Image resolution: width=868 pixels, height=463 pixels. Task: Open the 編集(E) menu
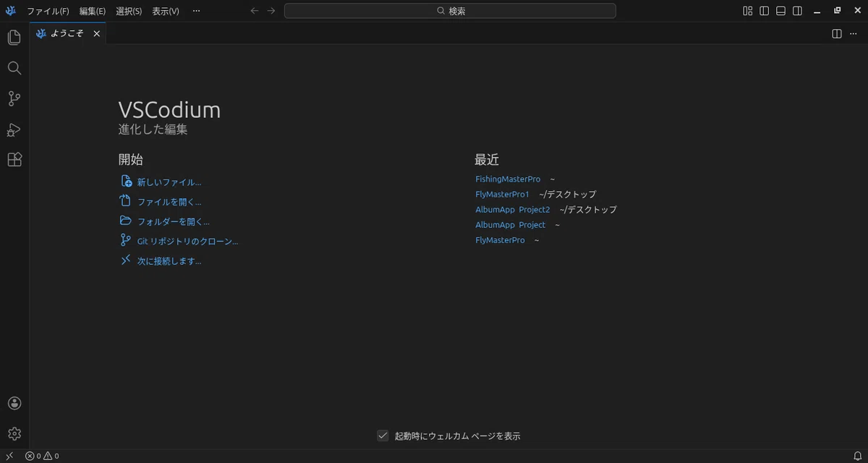(x=93, y=11)
